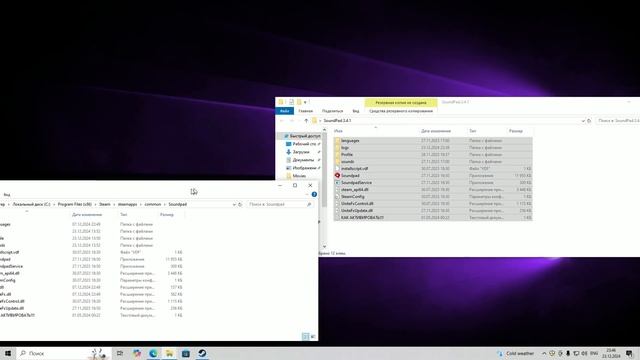Switch to large icons view in Steam Soundpad window
The width and height of the screenshot is (640, 360).
tap(313, 336)
